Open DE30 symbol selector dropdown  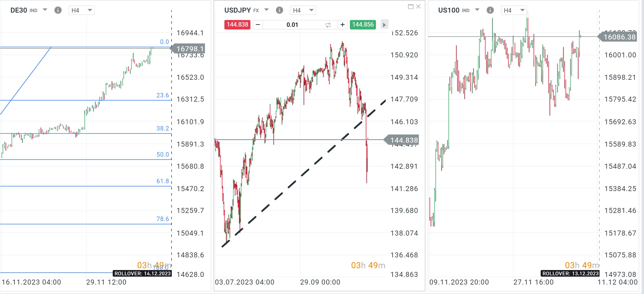point(45,10)
